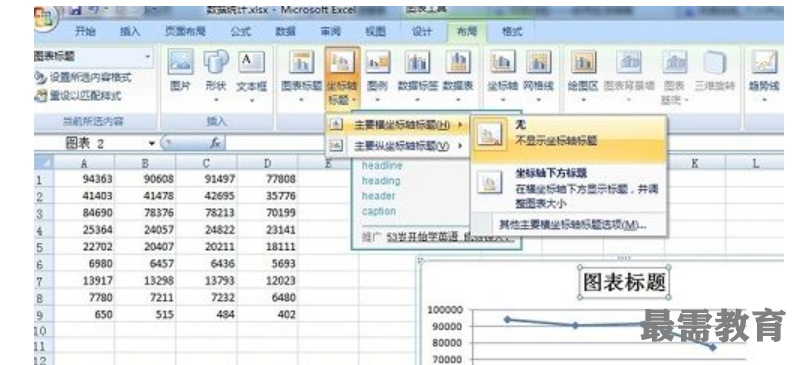Switch to the 审阅 Review tab
792x365 pixels.
(330, 31)
